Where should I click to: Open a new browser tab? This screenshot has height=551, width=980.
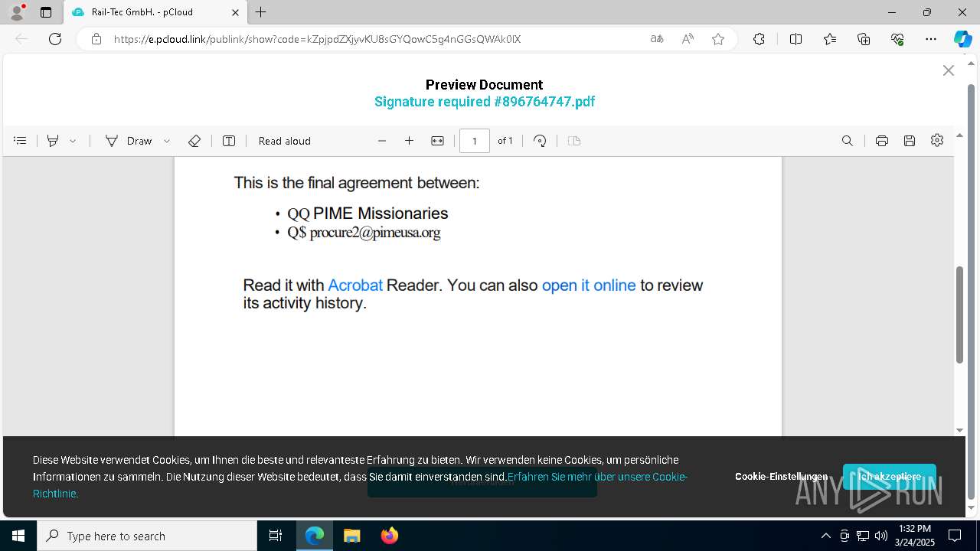(261, 12)
